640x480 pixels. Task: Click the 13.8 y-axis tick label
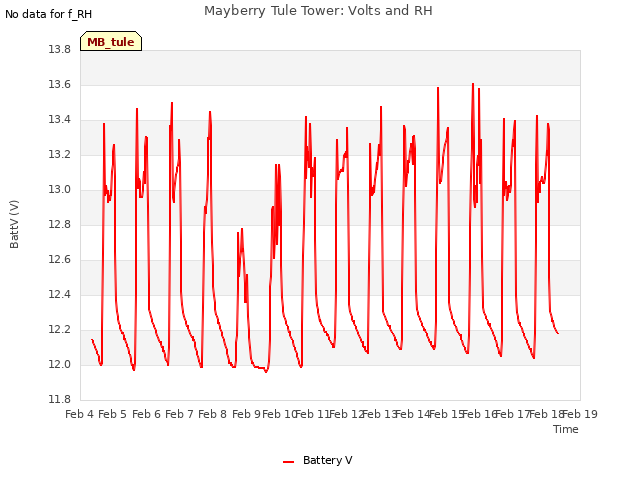[x=60, y=50]
